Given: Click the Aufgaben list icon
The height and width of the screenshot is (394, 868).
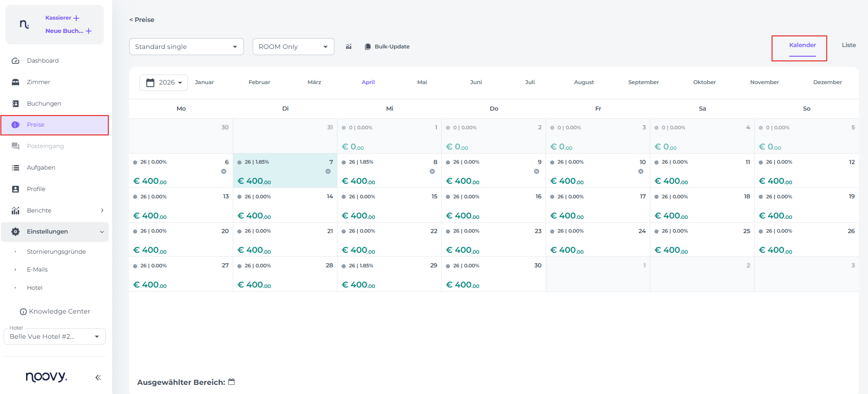Looking at the screenshot, I should (16, 168).
